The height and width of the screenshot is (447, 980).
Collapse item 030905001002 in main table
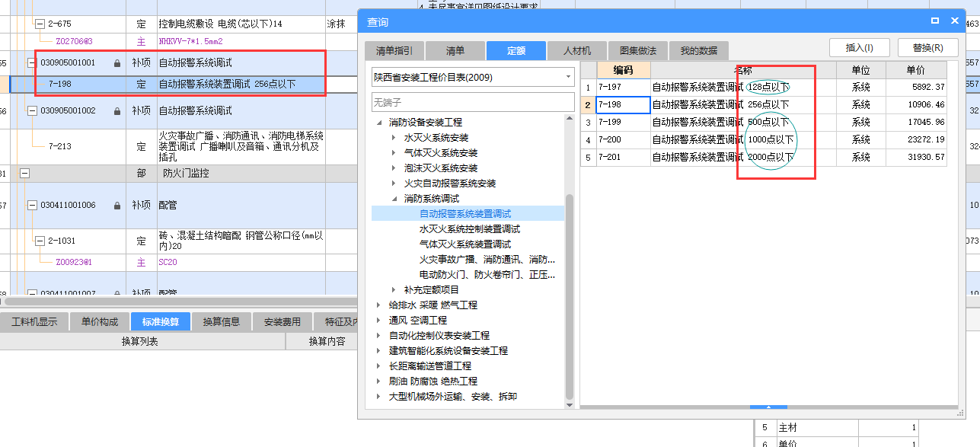click(31, 111)
